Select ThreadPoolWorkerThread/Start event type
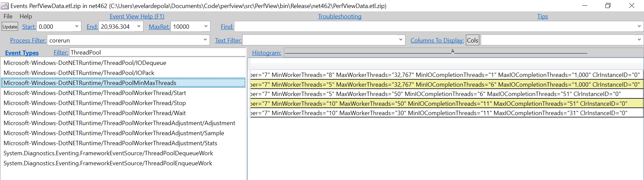Image resolution: width=644 pixels, height=180 pixels. click(95, 93)
